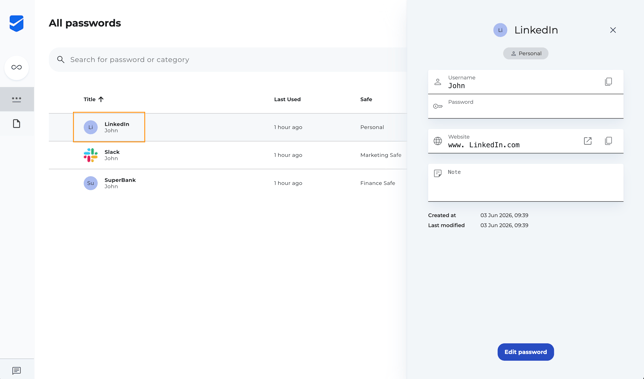
Task: Open www.LinkedIn.com in external browser
Action: pyautogui.click(x=588, y=141)
